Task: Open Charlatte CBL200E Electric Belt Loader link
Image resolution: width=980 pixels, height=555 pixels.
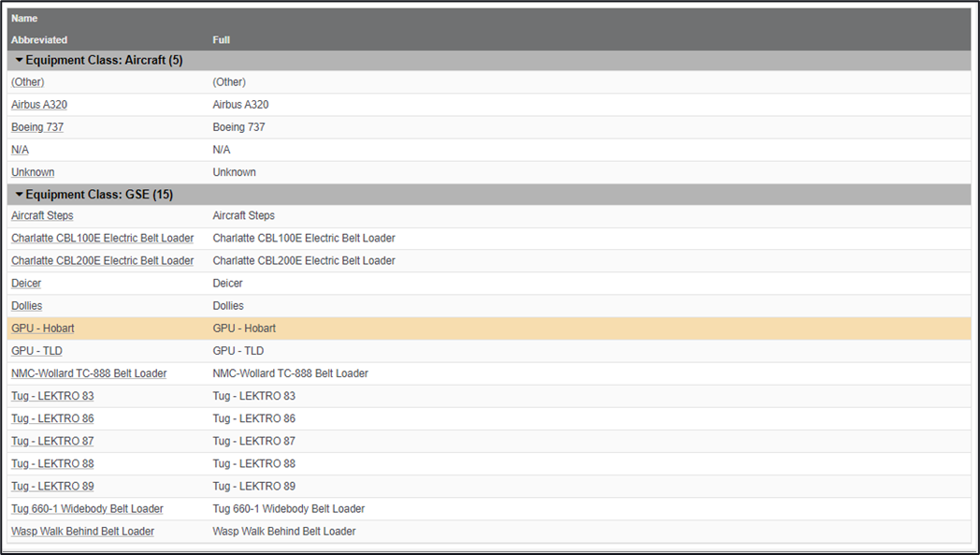Action: (x=102, y=261)
